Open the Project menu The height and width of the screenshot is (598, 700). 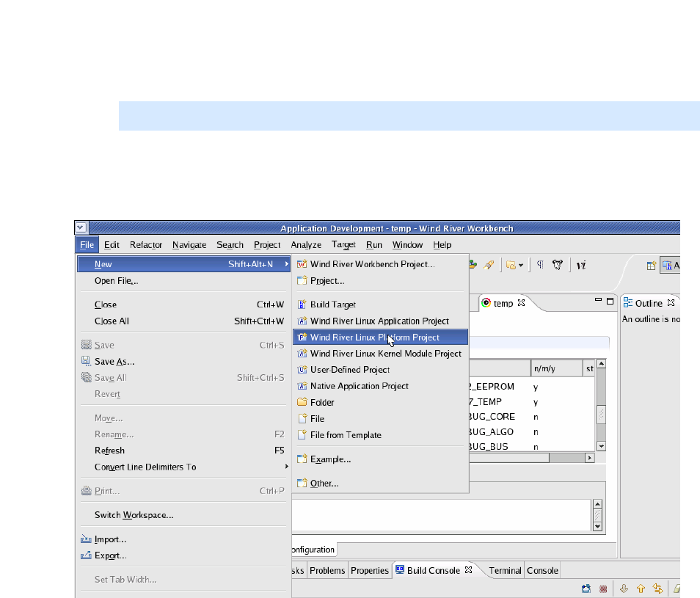click(x=267, y=245)
